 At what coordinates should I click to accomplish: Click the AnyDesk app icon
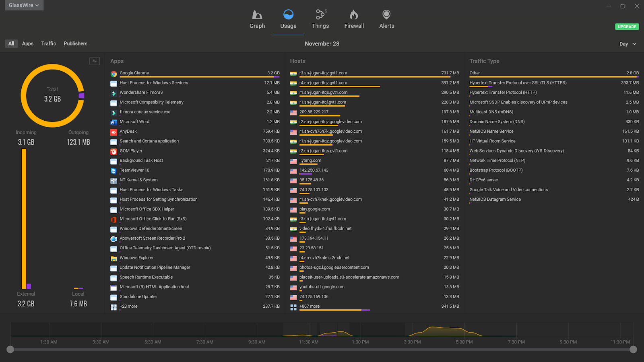(x=114, y=132)
